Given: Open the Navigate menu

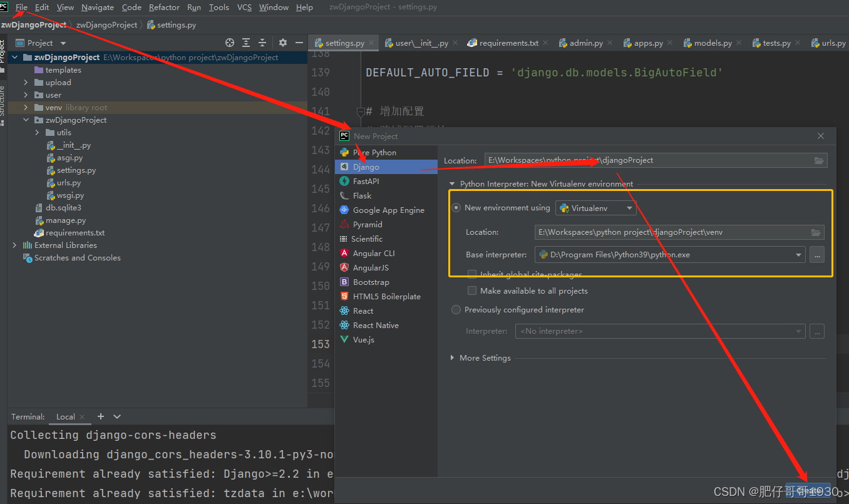Looking at the screenshot, I should (x=98, y=8).
